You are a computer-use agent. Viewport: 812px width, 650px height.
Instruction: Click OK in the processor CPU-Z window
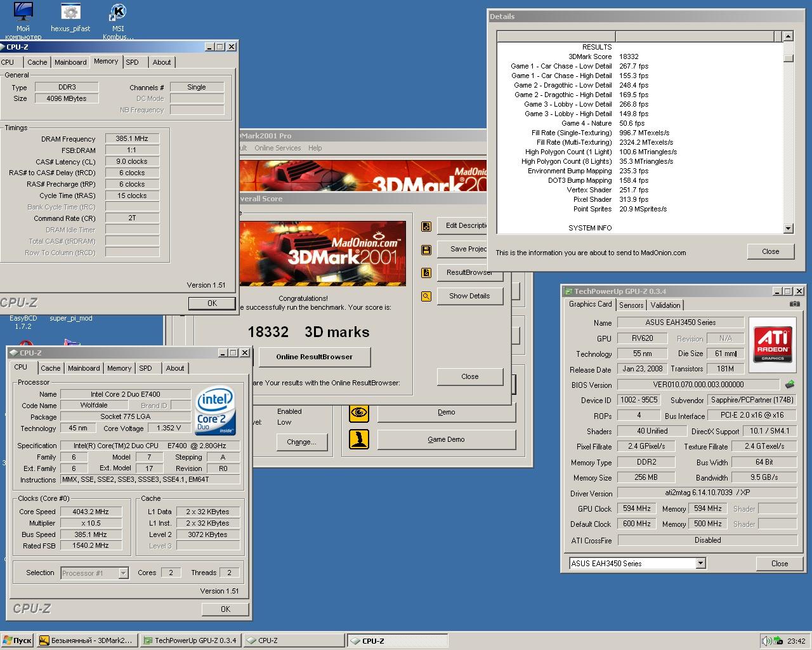225,609
